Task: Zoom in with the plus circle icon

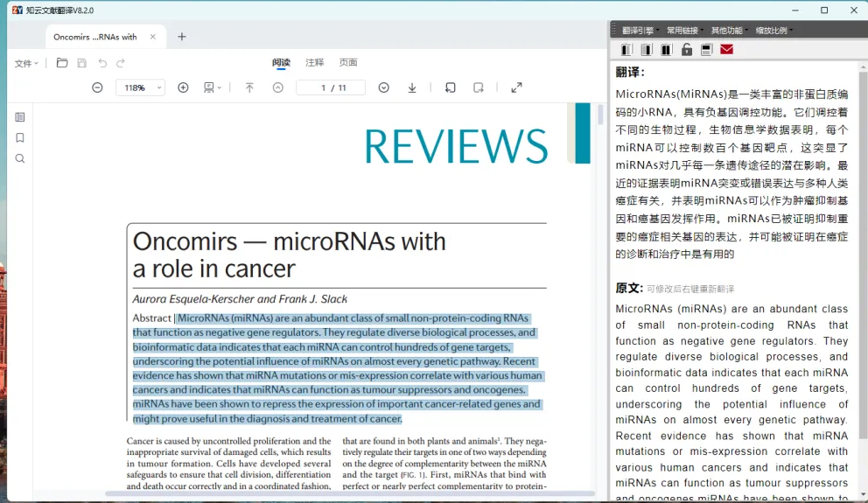Action: (183, 87)
